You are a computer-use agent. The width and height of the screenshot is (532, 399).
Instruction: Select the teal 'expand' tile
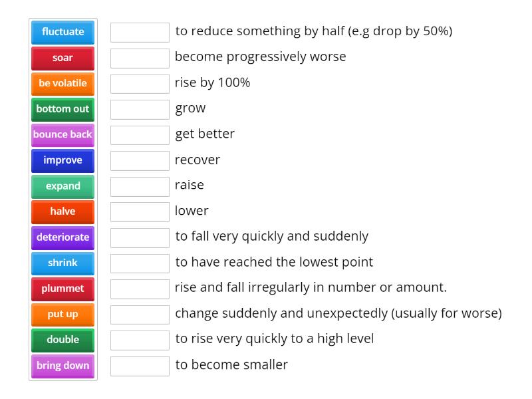coord(63,186)
